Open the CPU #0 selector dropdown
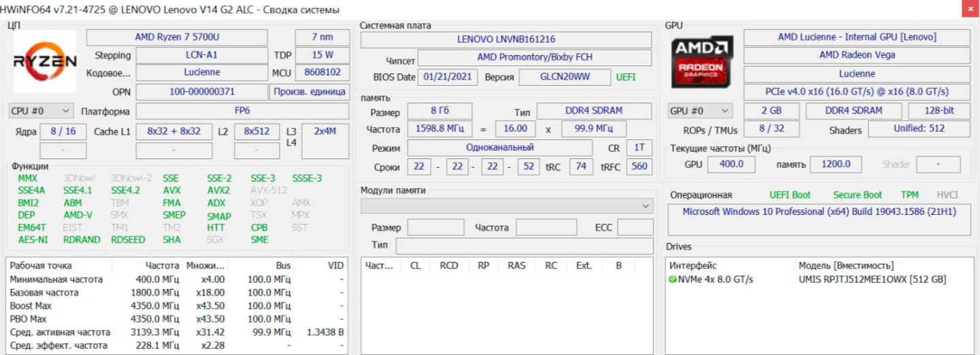 coord(41,110)
